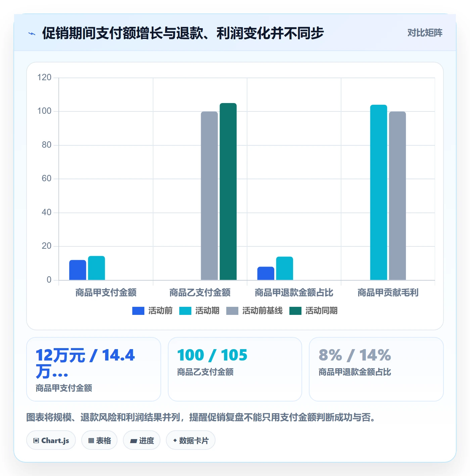Toggle the 活动期 legend item
The image size is (470, 476).
pyautogui.click(x=199, y=311)
